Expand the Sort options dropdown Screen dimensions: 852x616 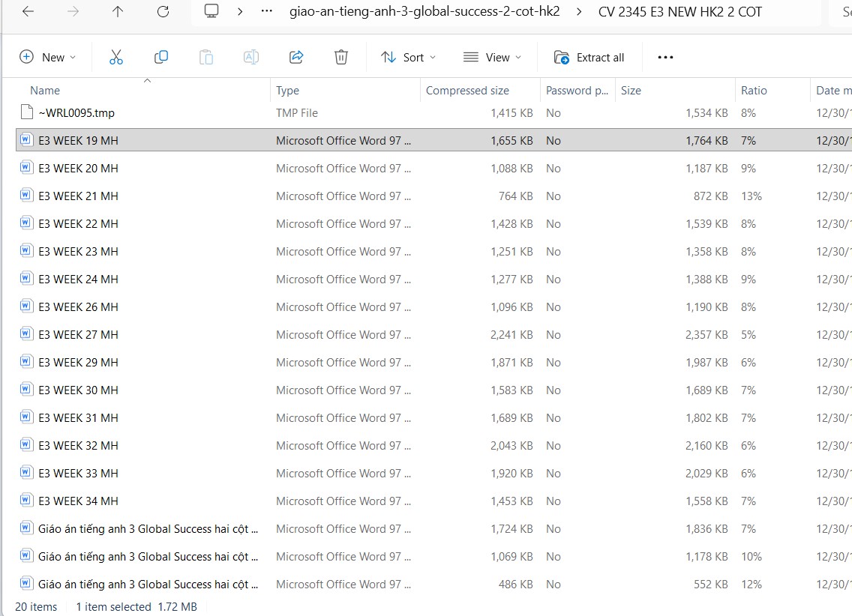point(408,57)
